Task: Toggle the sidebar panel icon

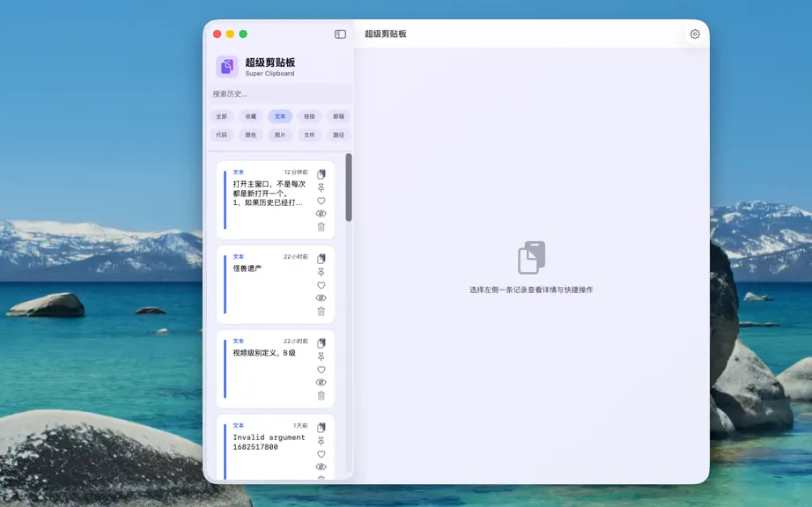Action: click(340, 34)
